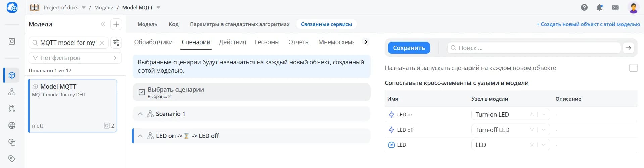Screen dimensions: 644x168
Task: Click the Имя column header
Action: pyautogui.click(x=393, y=99)
